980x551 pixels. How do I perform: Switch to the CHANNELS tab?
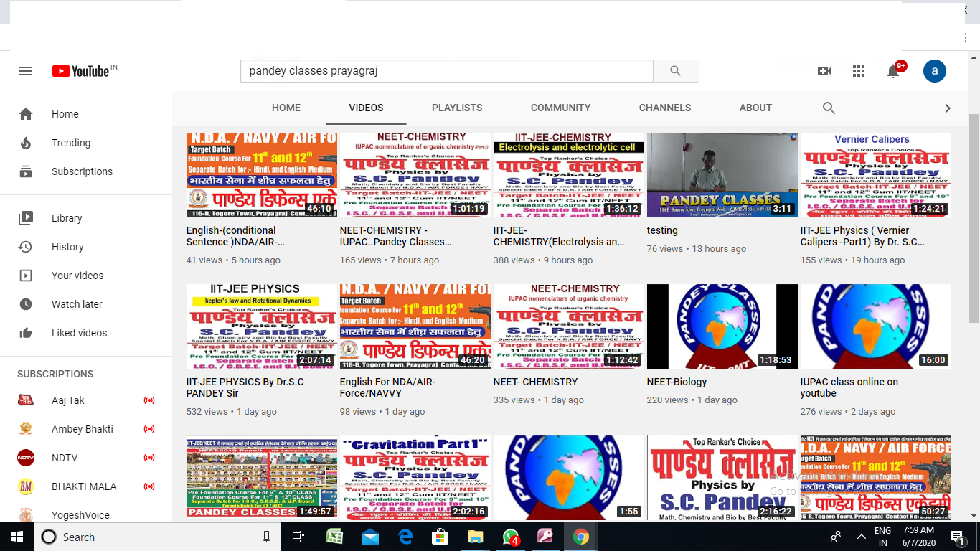click(665, 108)
